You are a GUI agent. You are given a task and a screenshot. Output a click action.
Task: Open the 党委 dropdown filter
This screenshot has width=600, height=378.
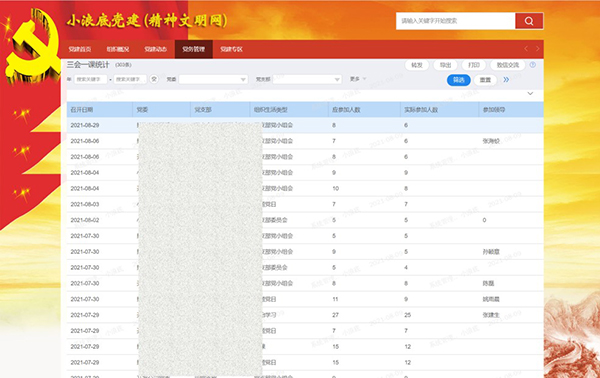click(214, 79)
